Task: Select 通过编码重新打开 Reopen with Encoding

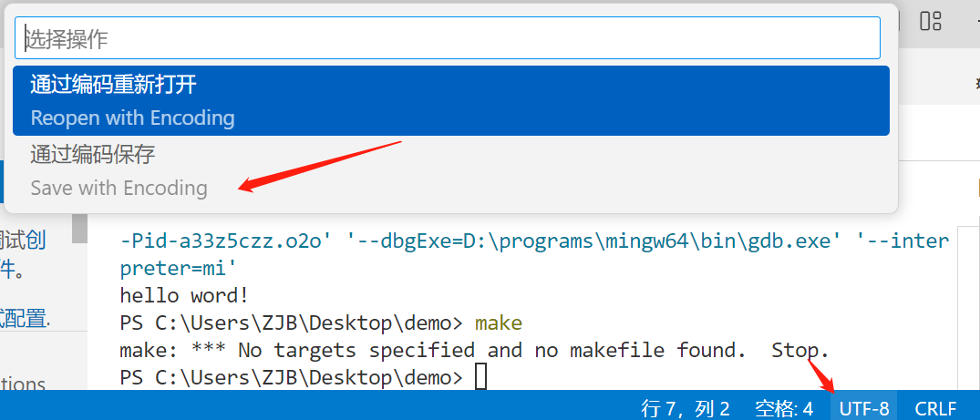Action: pos(450,100)
